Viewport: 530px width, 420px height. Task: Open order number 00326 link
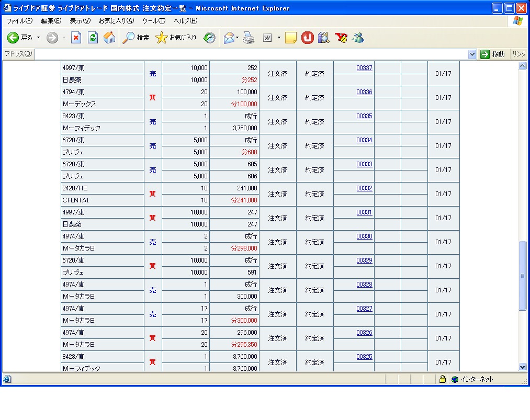(x=364, y=332)
